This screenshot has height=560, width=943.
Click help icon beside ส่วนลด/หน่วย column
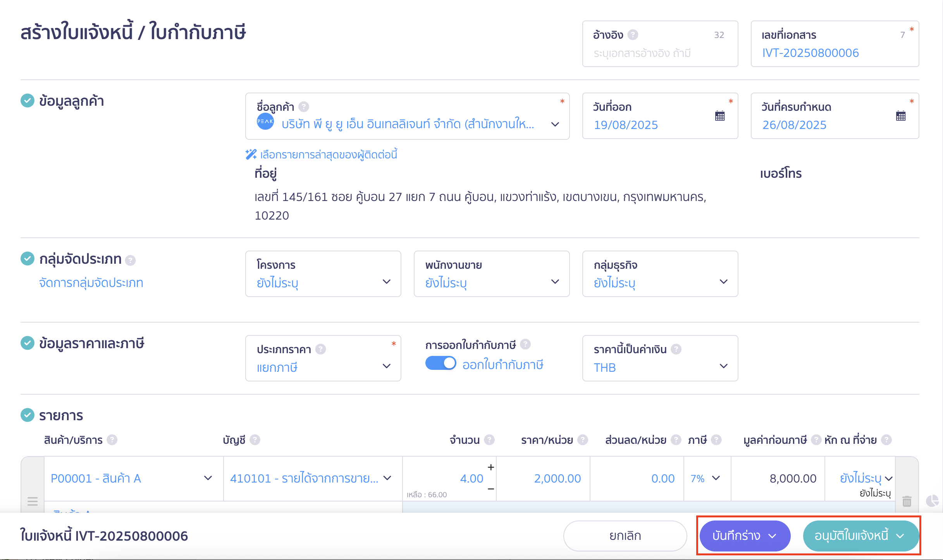(676, 440)
